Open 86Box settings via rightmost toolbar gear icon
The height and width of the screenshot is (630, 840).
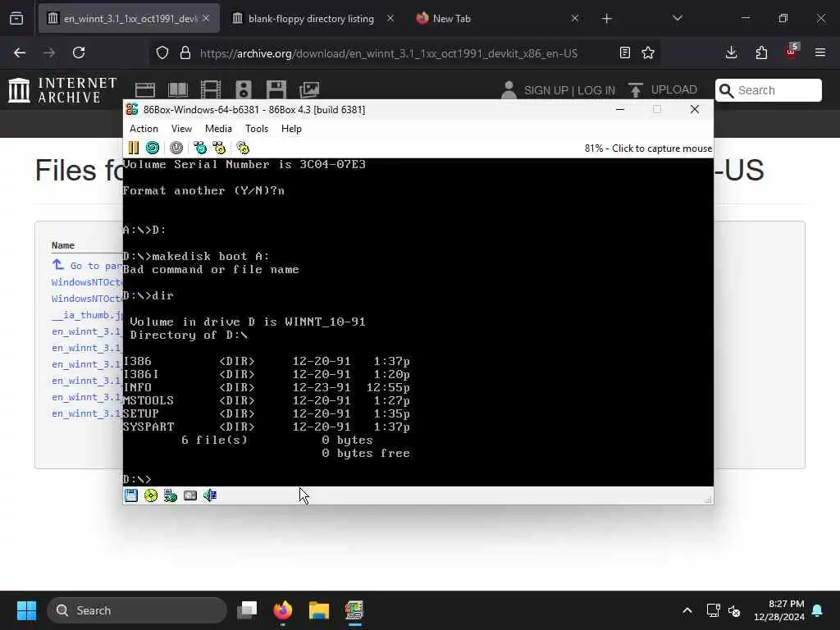click(x=243, y=148)
